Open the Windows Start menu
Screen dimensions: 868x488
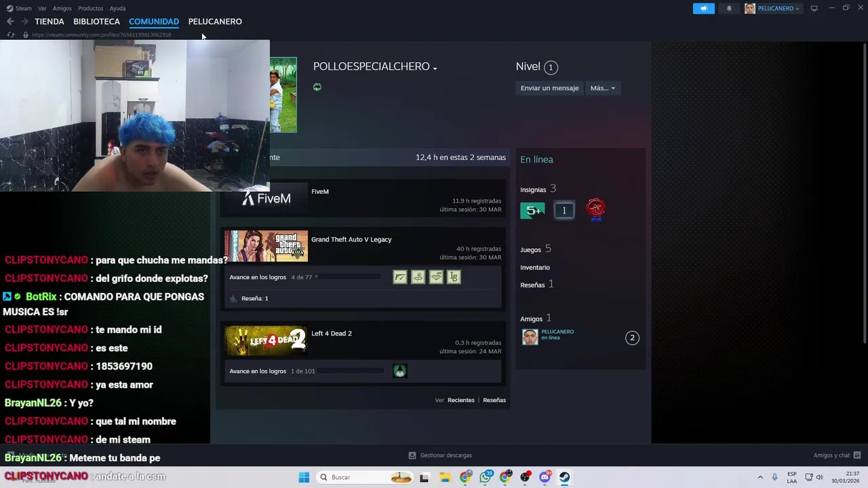(304, 477)
